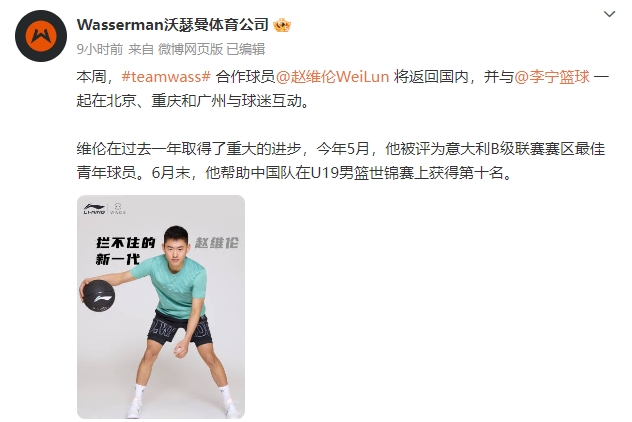Click the 拦不住的新一代 slogan text
The image size is (632, 422).
tap(125, 251)
